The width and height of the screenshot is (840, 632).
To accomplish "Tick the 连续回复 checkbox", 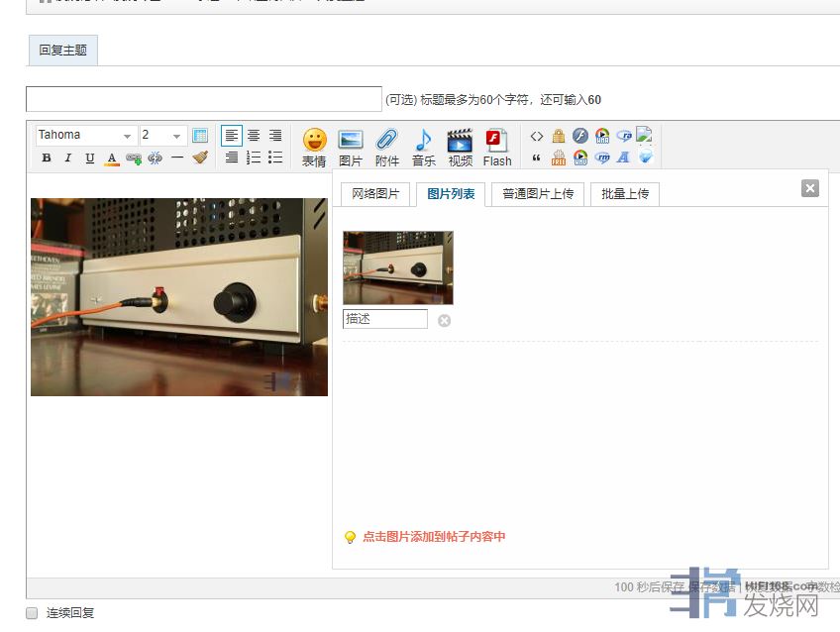I will coord(32,613).
